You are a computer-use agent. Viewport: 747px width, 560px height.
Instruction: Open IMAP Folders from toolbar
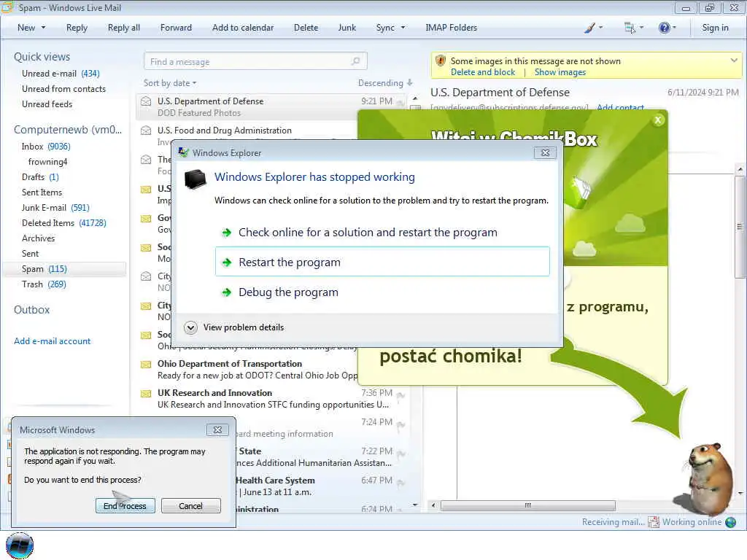[451, 28]
